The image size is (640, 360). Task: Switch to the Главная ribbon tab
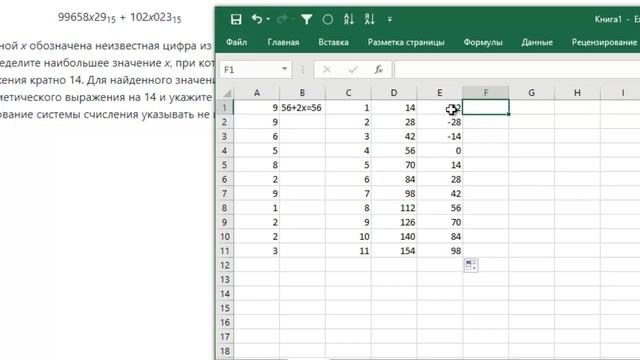click(x=283, y=42)
